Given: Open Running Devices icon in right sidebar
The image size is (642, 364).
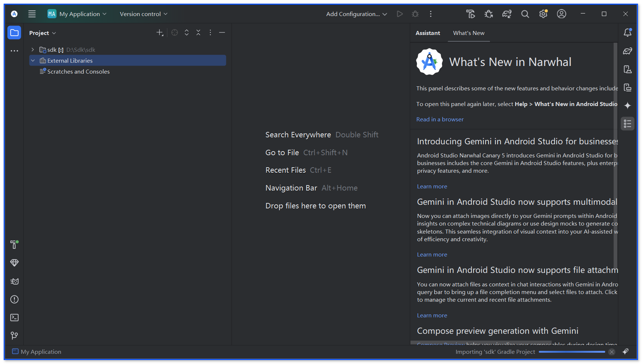Looking at the screenshot, I should pyautogui.click(x=627, y=87).
